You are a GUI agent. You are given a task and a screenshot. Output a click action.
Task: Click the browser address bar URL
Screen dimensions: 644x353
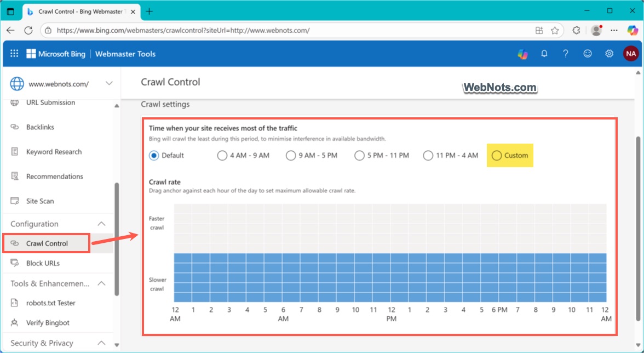click(183, 30)
